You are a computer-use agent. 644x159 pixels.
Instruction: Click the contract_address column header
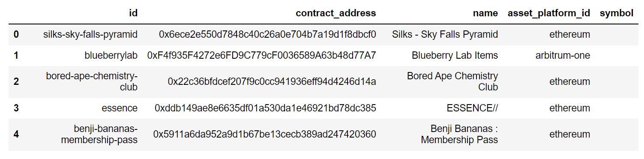click(x=336, y=13)
